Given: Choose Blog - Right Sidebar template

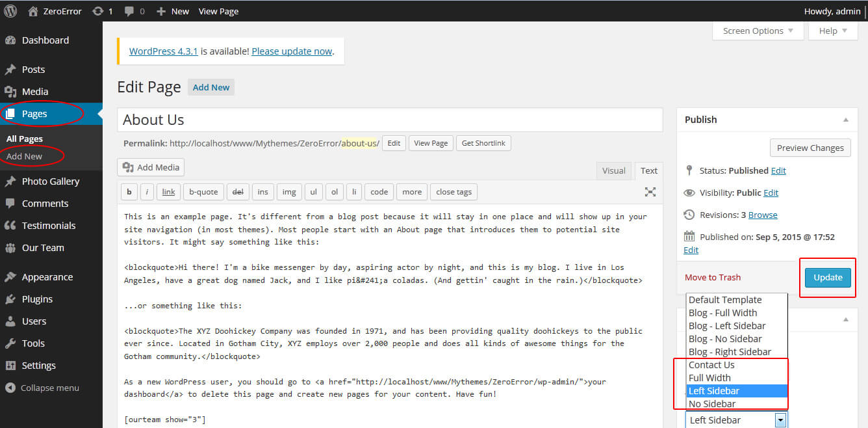Looking at the screenshot, I should tap(737, 352).
